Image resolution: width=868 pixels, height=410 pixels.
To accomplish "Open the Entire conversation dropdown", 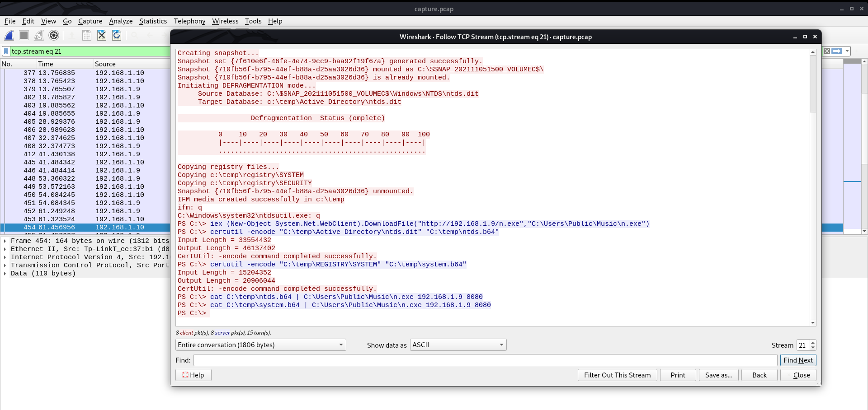I will 261,345.
